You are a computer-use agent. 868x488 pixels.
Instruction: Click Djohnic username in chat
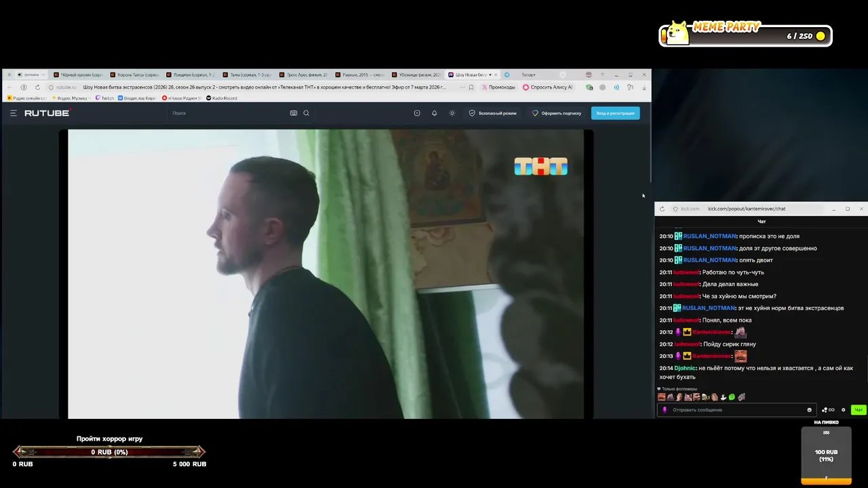coord(685,368)
